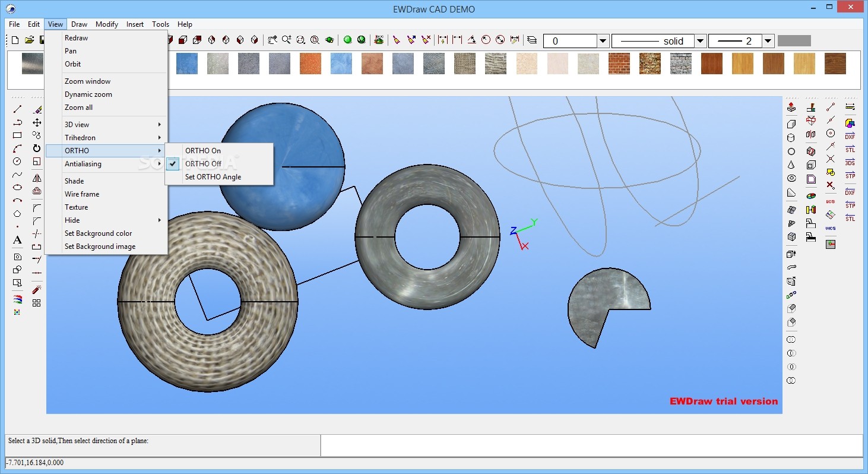
Task: Expand the Trihedron submenu
Action: coord(105,138)
